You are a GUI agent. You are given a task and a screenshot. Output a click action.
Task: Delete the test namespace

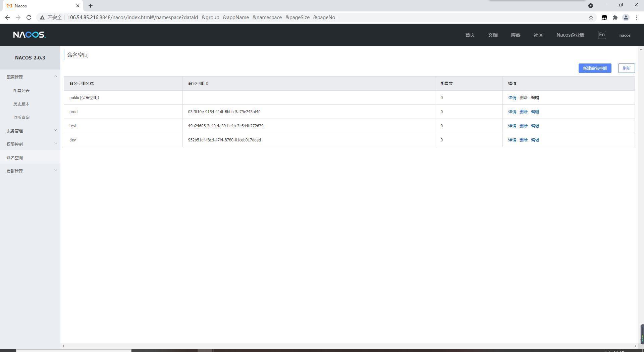524,126
